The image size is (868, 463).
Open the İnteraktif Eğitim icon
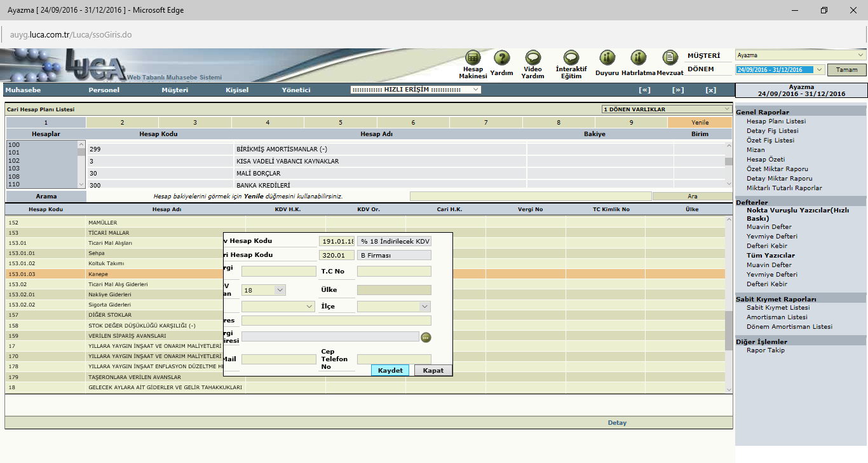point(571,58)
